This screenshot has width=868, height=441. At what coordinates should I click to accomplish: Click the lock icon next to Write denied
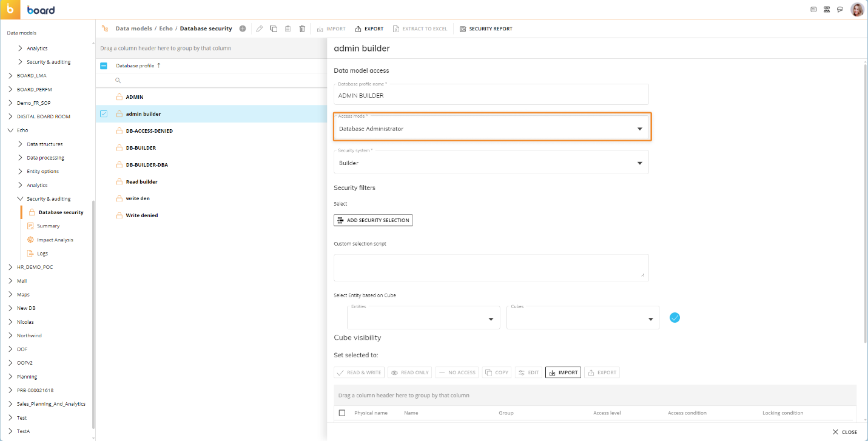(119, 215)
